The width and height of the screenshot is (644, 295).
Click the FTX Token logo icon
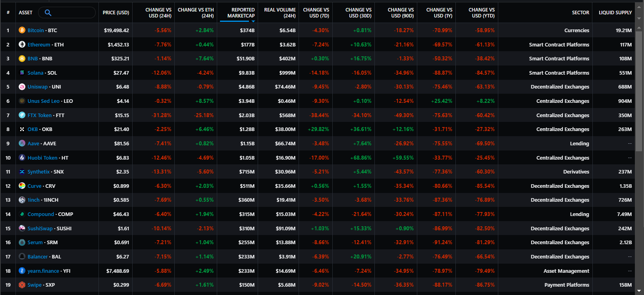(22, 115)
